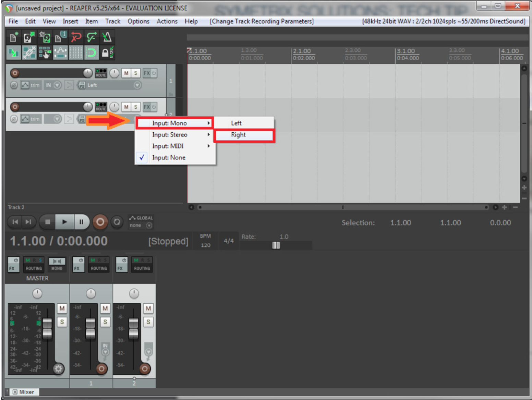This screenshot has height=400, width=532.
Task: Click the New Project toolbar icon
Action: coord(13,37)
